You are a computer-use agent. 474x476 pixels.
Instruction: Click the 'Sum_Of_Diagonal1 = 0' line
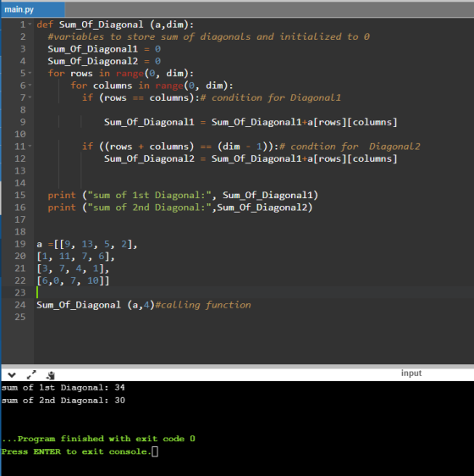tap(104, 49)
